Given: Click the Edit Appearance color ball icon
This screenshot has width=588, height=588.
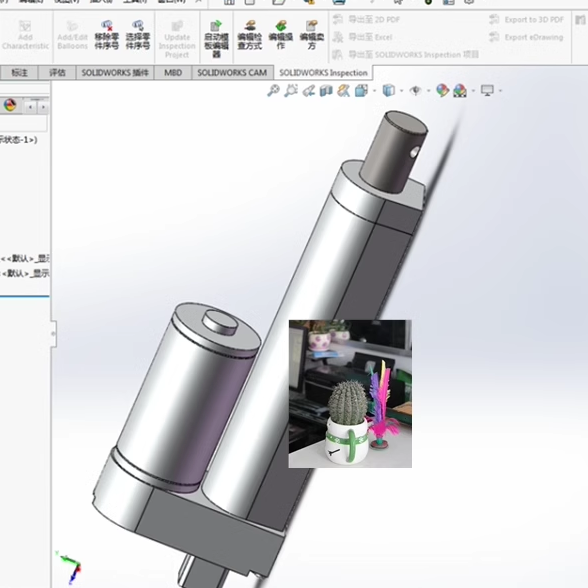Looking at the screenshot, I should (x=442, y=90).
